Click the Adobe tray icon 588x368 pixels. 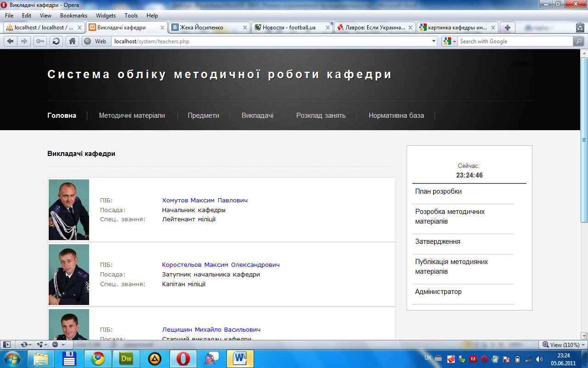473,359
